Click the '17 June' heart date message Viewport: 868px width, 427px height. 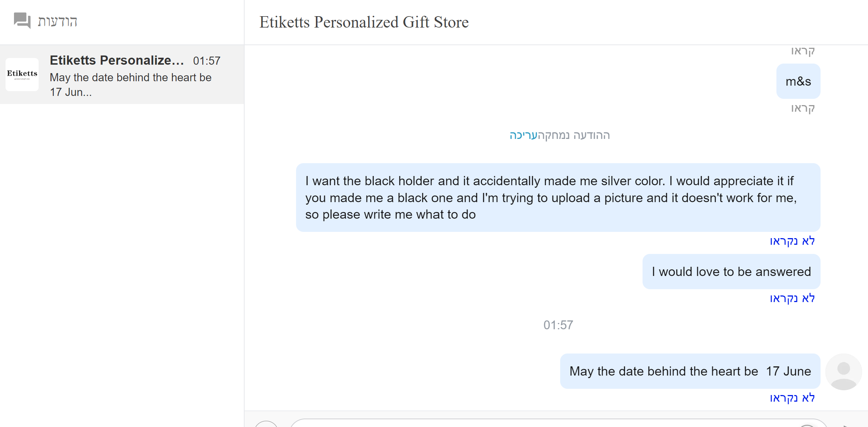pos(690,371)
